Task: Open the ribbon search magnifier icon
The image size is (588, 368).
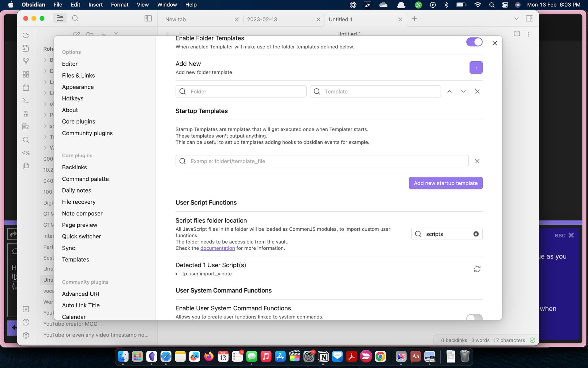Action: point(26,140)
